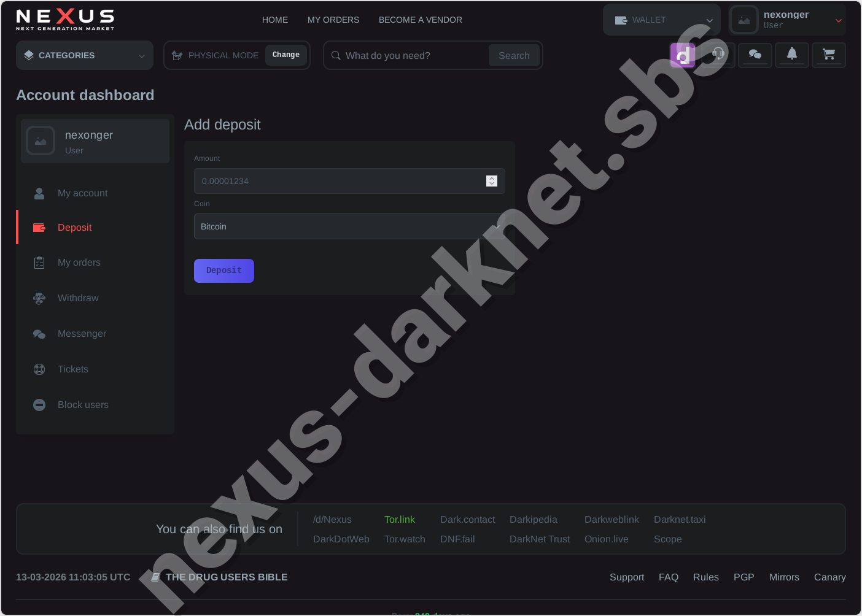Open the Darknet.taxi link
Screen dimensions: 862x616
pos(680,520)
